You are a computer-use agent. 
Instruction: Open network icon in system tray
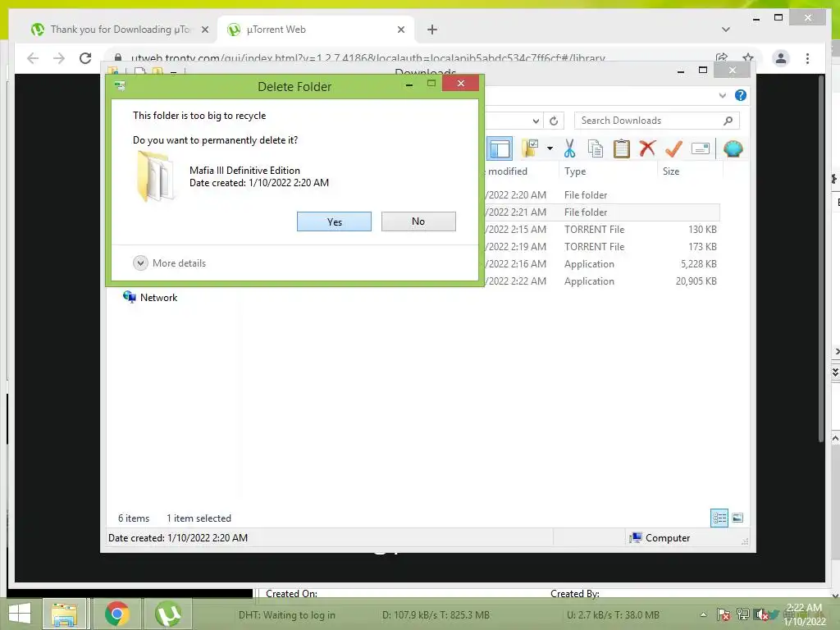[742, 615]
